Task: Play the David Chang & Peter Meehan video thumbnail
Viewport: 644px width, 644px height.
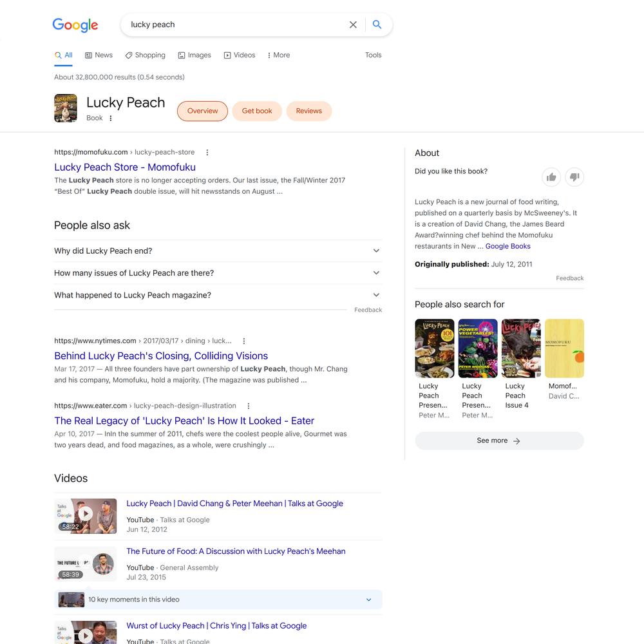Action: pyautogui.click(x=86, y=516)
